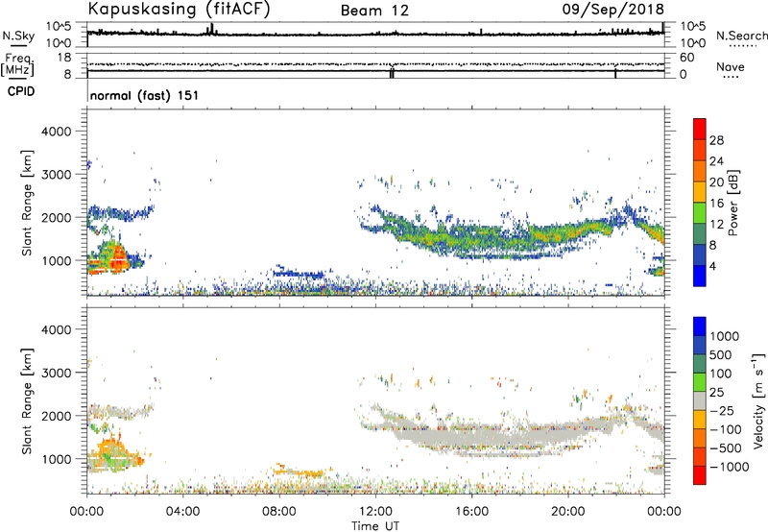Click the Time UT axis label
The height and width of the screenshot is (532, 768).
pos(375,526)
